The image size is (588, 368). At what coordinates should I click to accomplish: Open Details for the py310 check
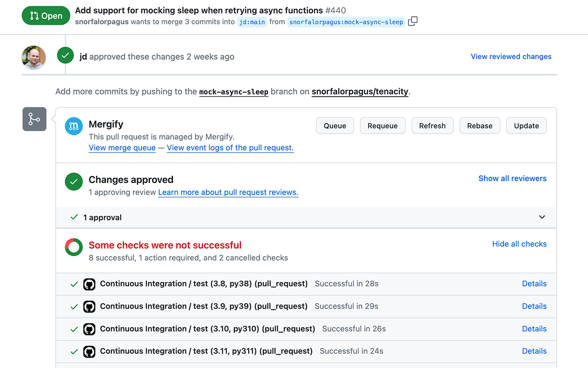pyautogui.click(x=534, y=329)
